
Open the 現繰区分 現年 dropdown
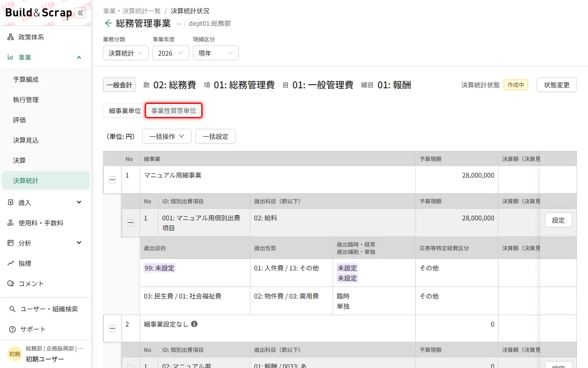tap(216, 53)
